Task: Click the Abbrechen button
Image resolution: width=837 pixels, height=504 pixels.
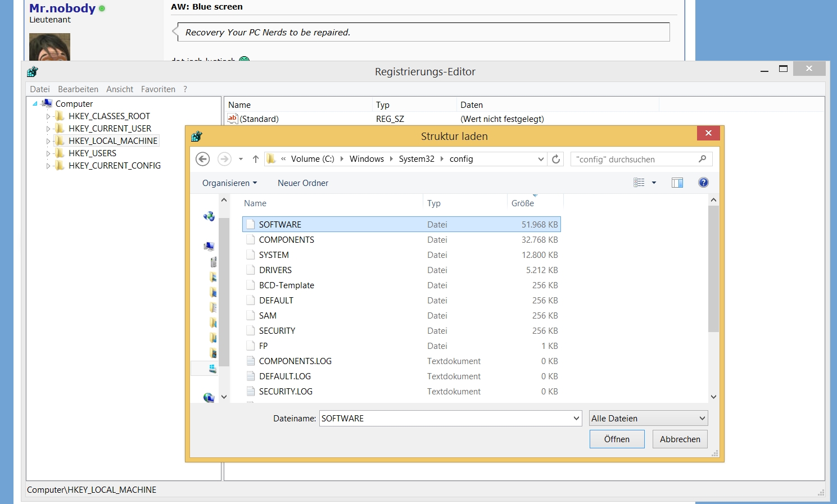Action: click(x=680, y=439)
